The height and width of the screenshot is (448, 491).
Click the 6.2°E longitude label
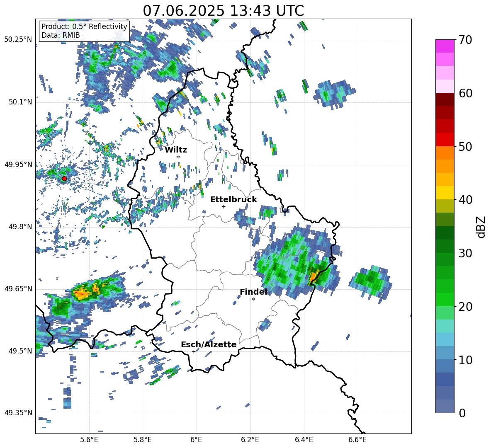[x=250, y=440]
